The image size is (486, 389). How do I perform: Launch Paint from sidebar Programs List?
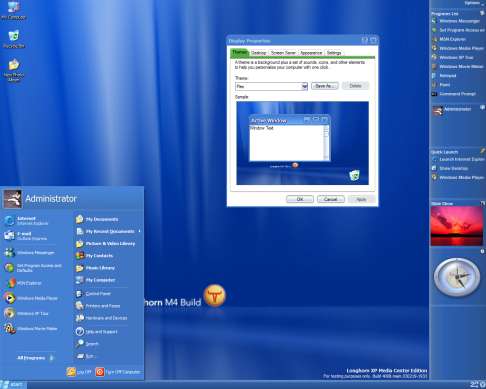coord(441,85)
